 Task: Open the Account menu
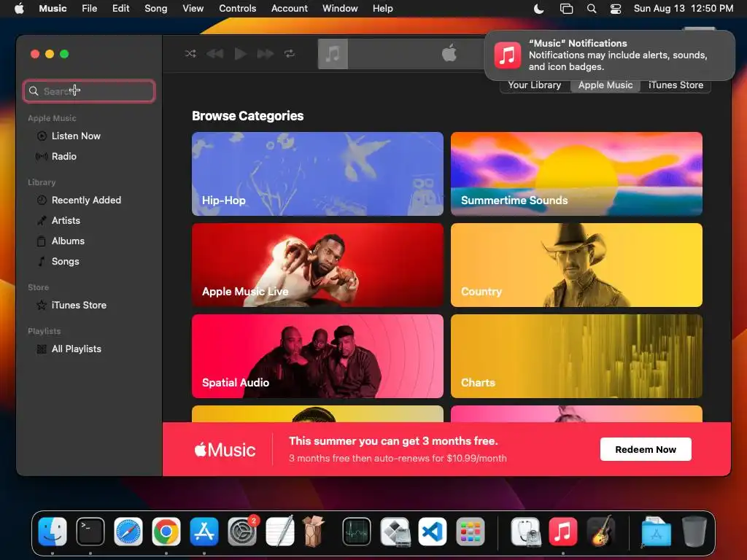coord(289,9)
